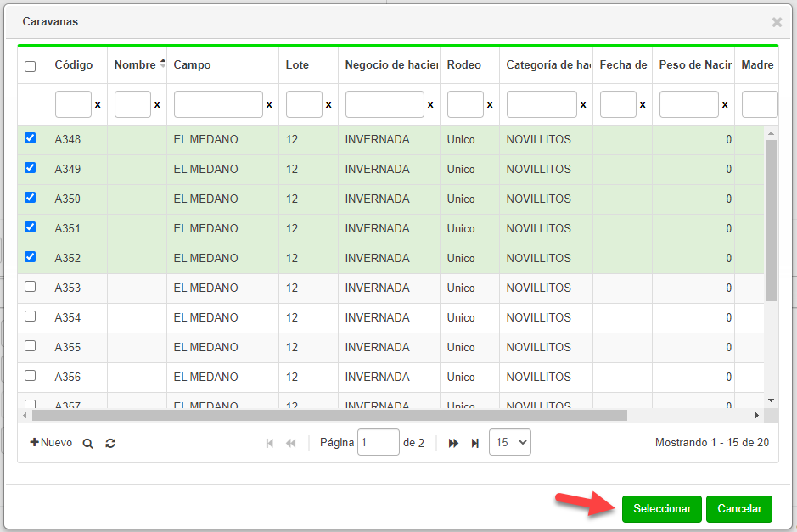Image resolution: width=797 pixels, height=532 pixels.
Task: Click the page number input field
Action: (379, 443)
